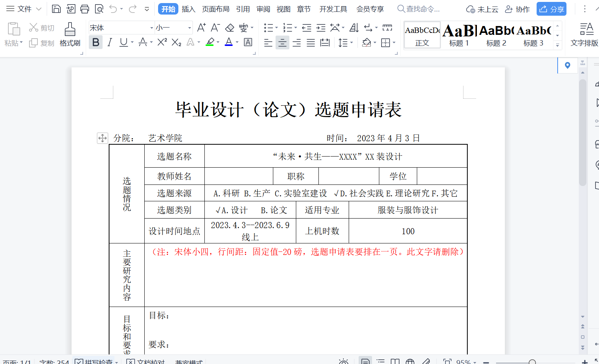Align text right
The width and height of the screenshot is (599, 364).
297,42
